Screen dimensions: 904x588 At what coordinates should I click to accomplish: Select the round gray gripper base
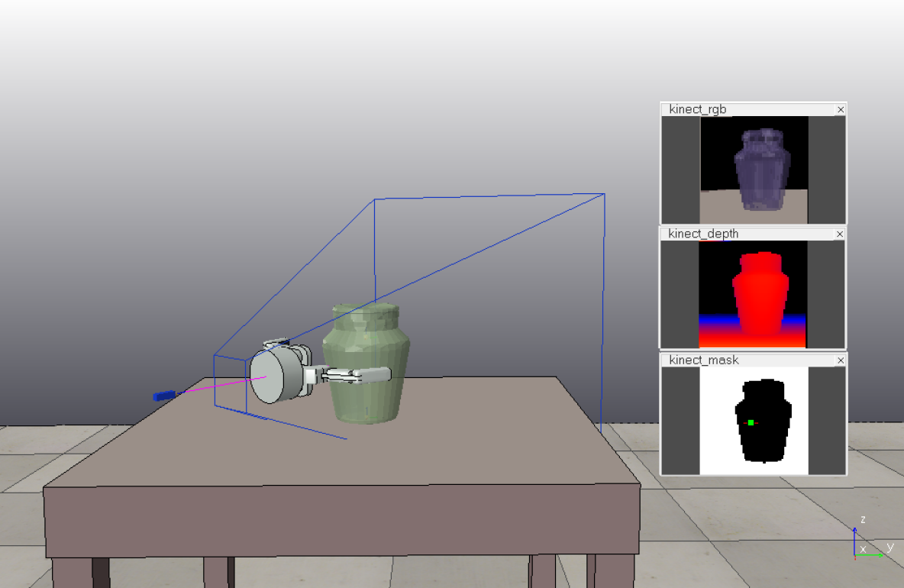coord(275,376)
